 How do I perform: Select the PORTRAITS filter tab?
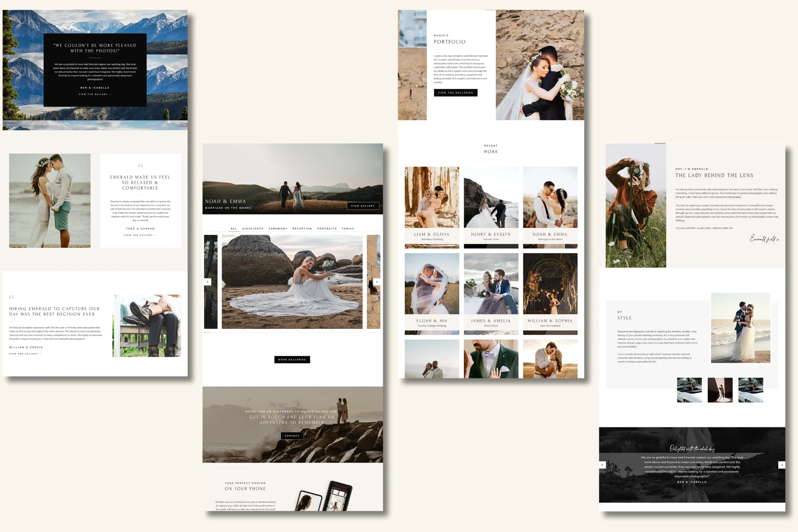pos(327,228)
